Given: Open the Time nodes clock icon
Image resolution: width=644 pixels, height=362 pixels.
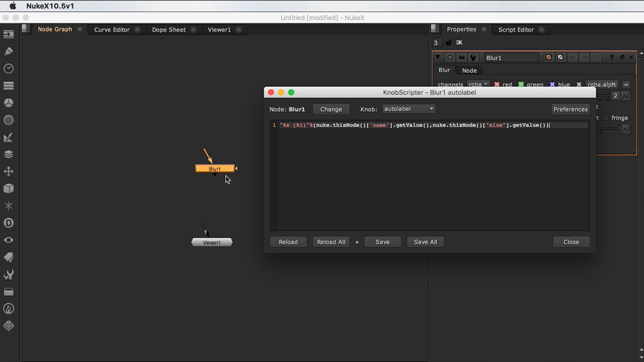Looking at the screenshot, I should [9, 69].
